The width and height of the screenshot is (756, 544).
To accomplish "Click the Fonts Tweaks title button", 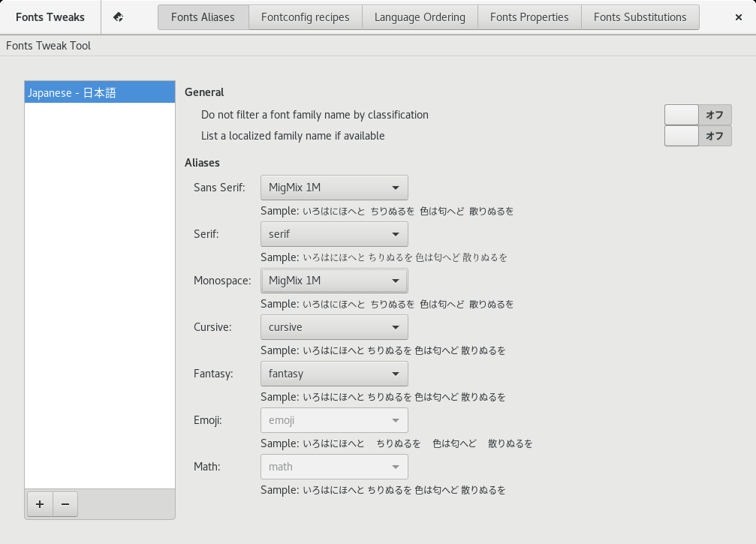I will coord(50,17).
